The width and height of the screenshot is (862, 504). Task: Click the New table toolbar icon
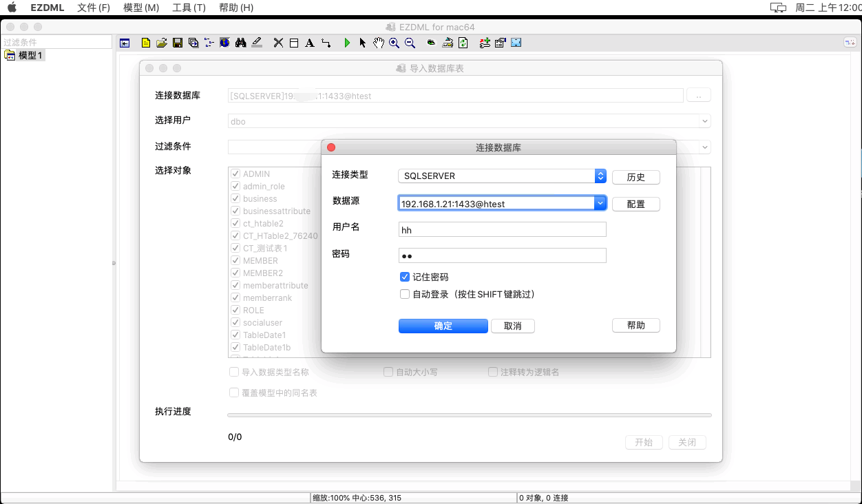tap(294, 43)
